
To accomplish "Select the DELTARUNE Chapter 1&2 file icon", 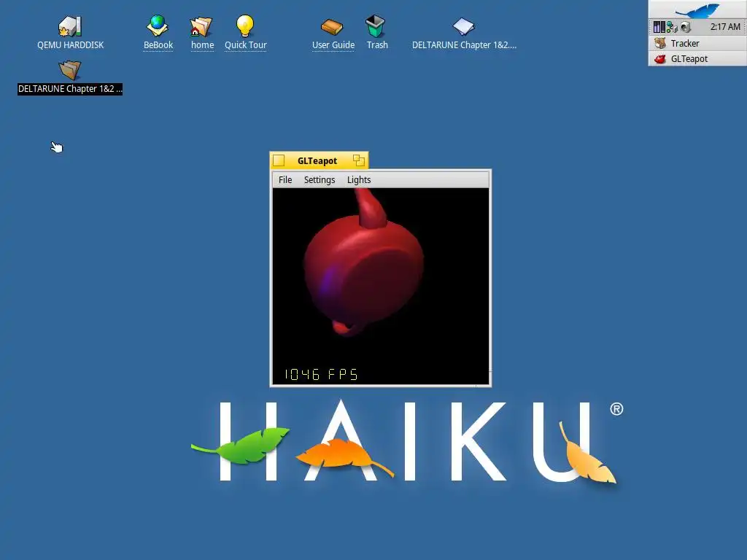I will click(x=463, y=27).
